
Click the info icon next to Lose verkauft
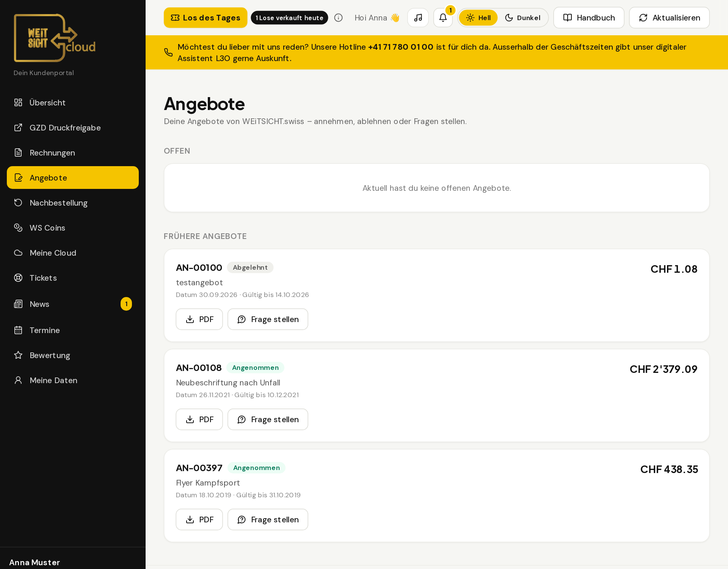338,18
